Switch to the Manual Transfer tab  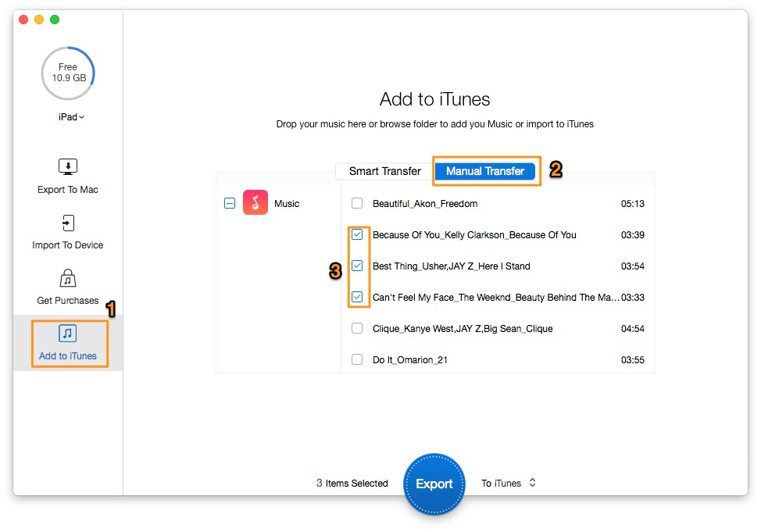485,171
